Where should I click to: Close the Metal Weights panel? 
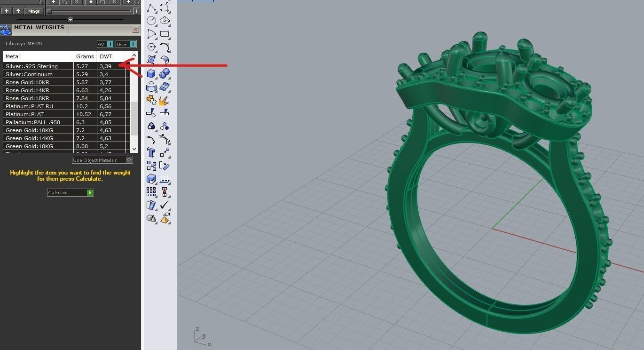point(135,30)
